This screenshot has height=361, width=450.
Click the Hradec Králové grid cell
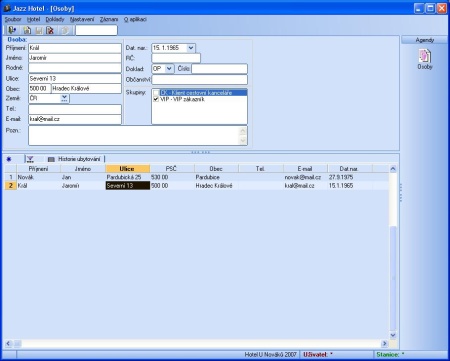click(216, 186)
